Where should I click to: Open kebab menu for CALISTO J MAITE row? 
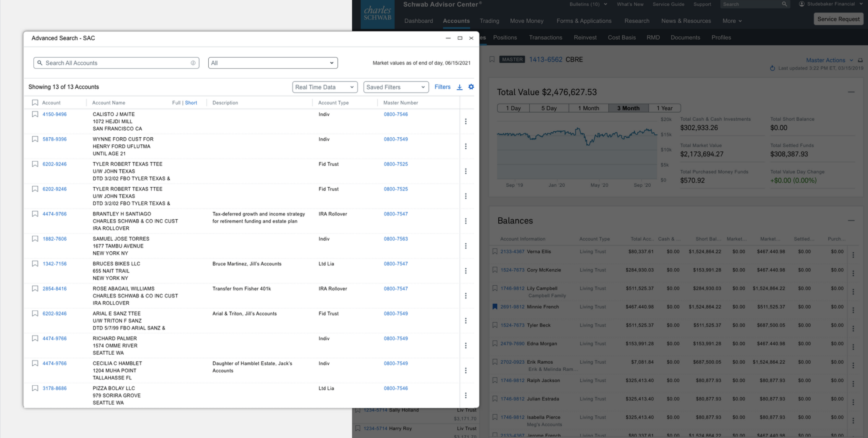pyautogui.click(x=466, y=121)
